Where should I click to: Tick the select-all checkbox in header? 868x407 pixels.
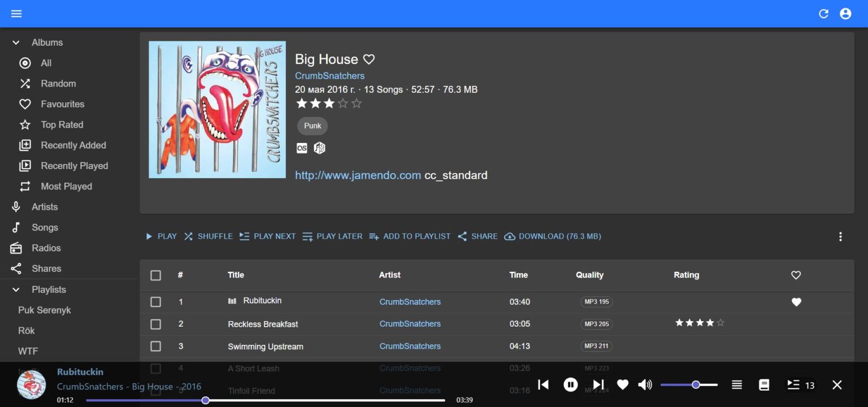click(x=156, y=275)
